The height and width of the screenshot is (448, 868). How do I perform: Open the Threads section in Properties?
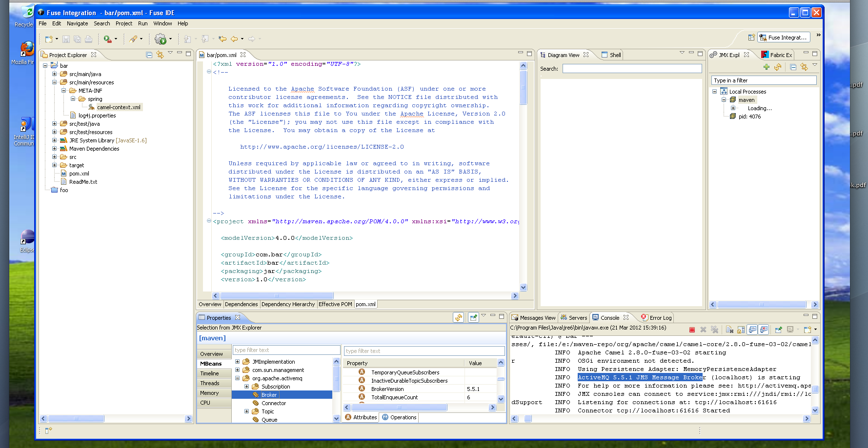210,383
